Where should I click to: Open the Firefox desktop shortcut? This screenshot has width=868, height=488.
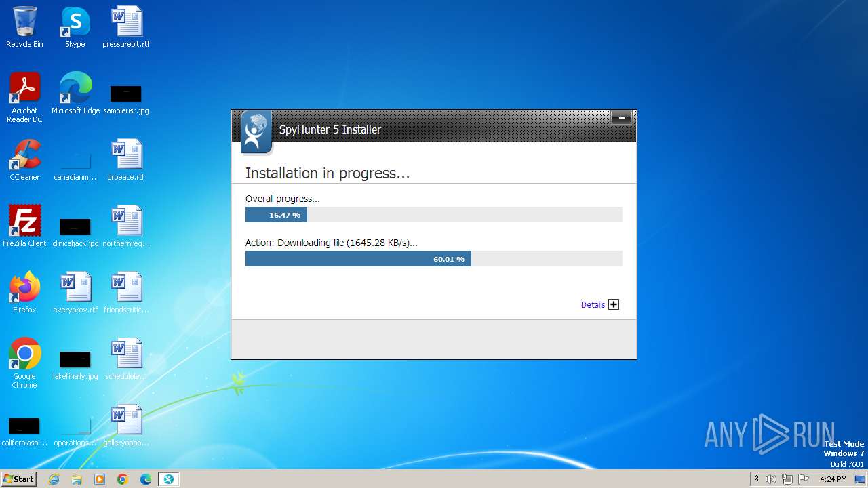click(24, 293)
